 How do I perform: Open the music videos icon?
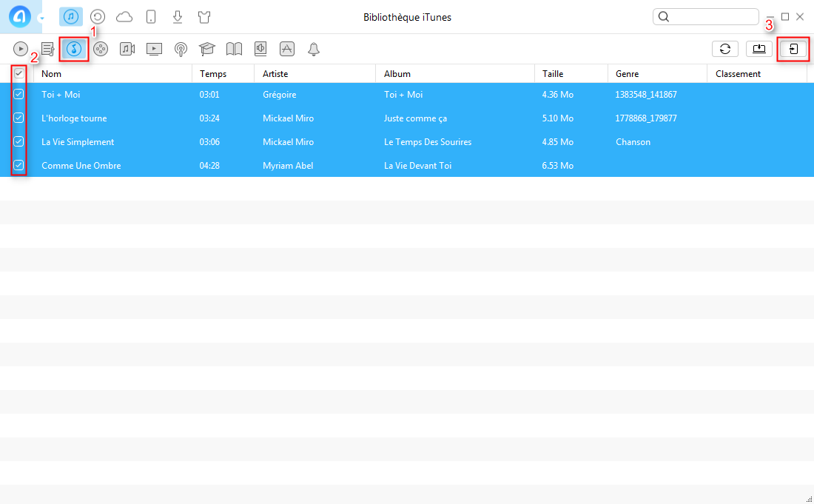[127, 50]
